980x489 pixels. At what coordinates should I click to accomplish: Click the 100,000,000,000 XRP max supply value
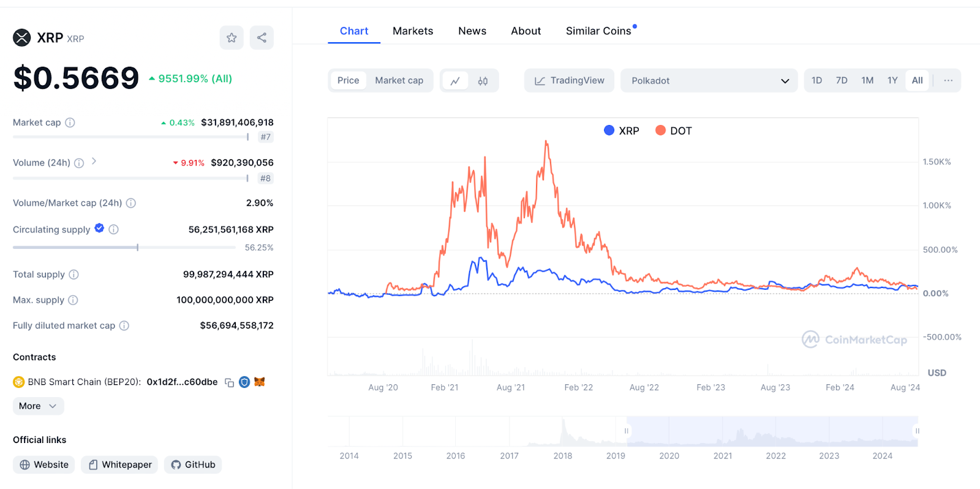[225, 300]
